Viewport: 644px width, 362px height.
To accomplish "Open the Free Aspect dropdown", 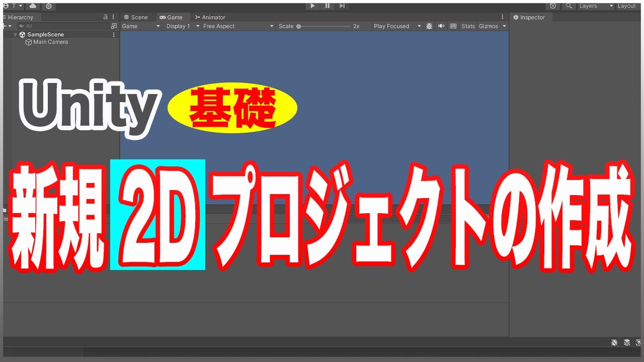I will pyautogui.click(x=238, y=26).
